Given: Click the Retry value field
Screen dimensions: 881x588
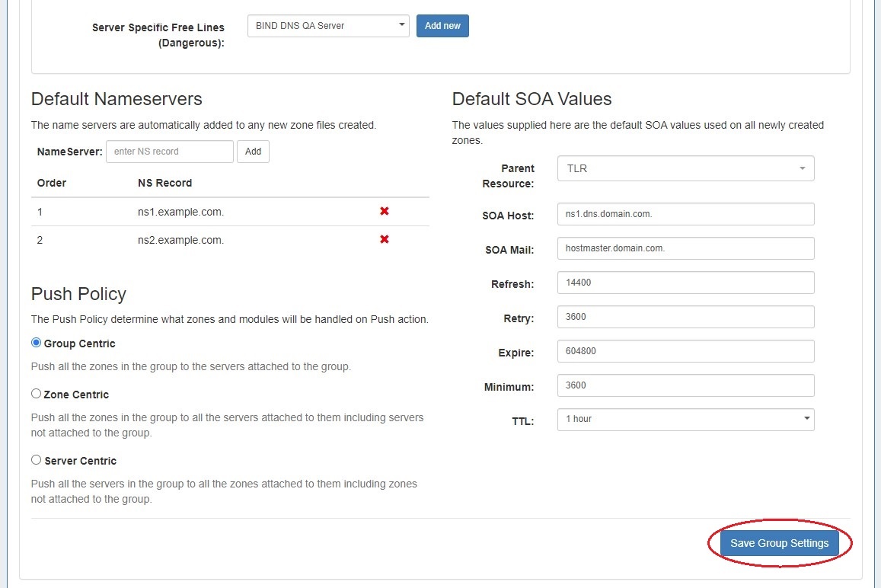Looking at the screenshot, I should (x=685, y=317).
